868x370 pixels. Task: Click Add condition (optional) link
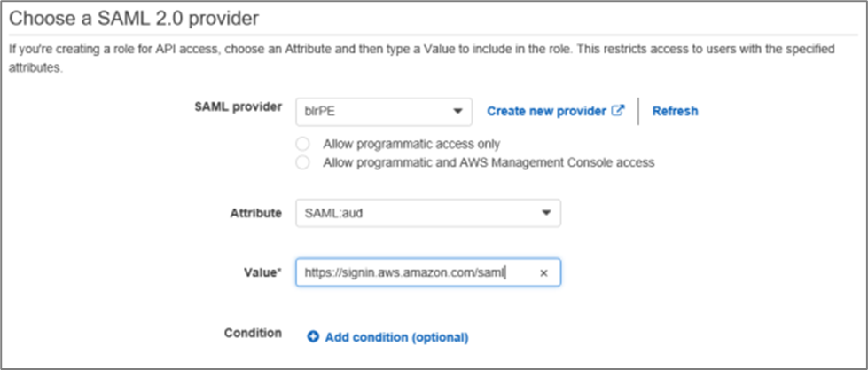[396, 337]
